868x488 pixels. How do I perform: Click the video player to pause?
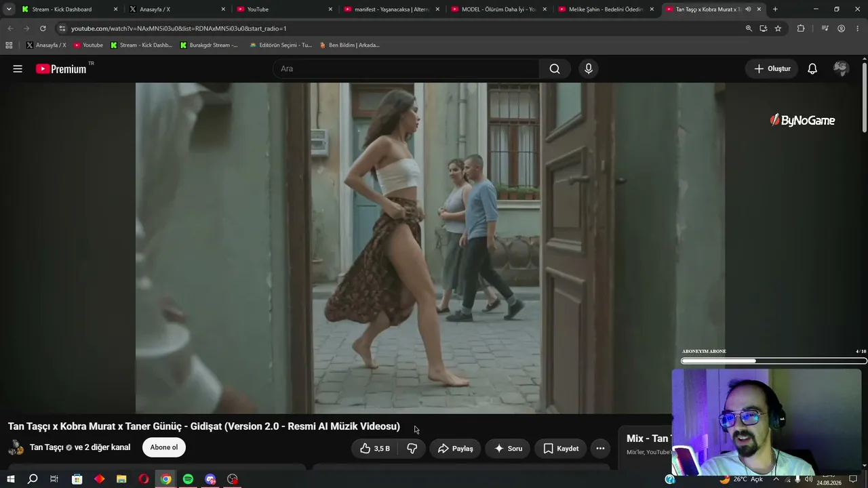point(430,248)
